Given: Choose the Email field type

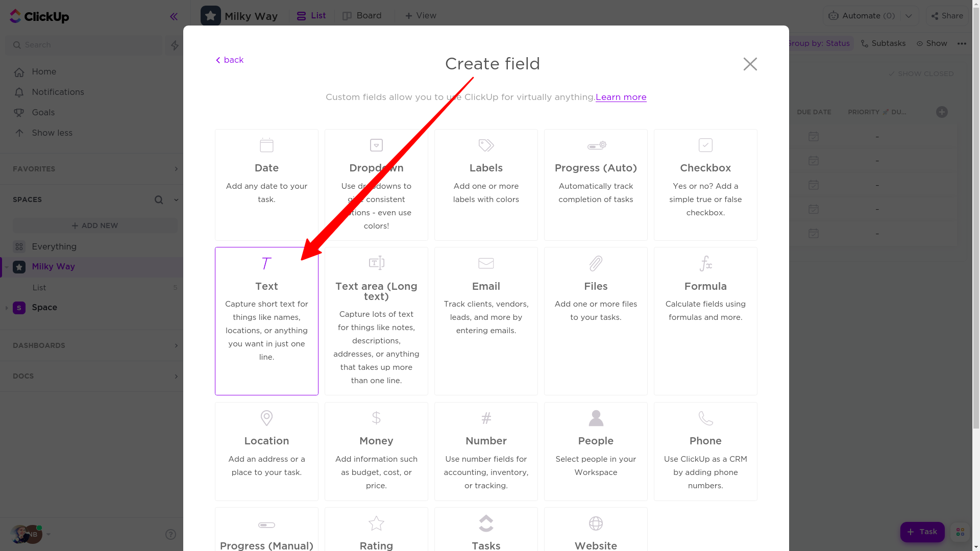Looking at the screenshot, I should 486,321.
